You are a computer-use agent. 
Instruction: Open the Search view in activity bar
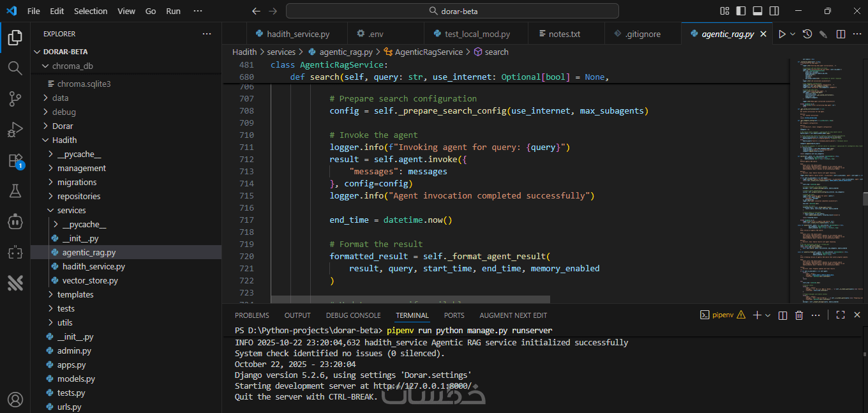pyautogui.click(x=15, y=68)
